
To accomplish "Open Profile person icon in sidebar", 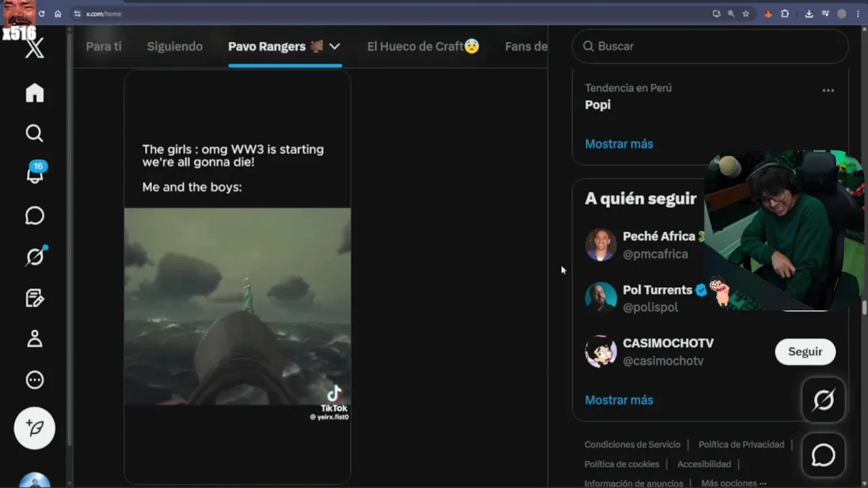I will pos(35,339).
